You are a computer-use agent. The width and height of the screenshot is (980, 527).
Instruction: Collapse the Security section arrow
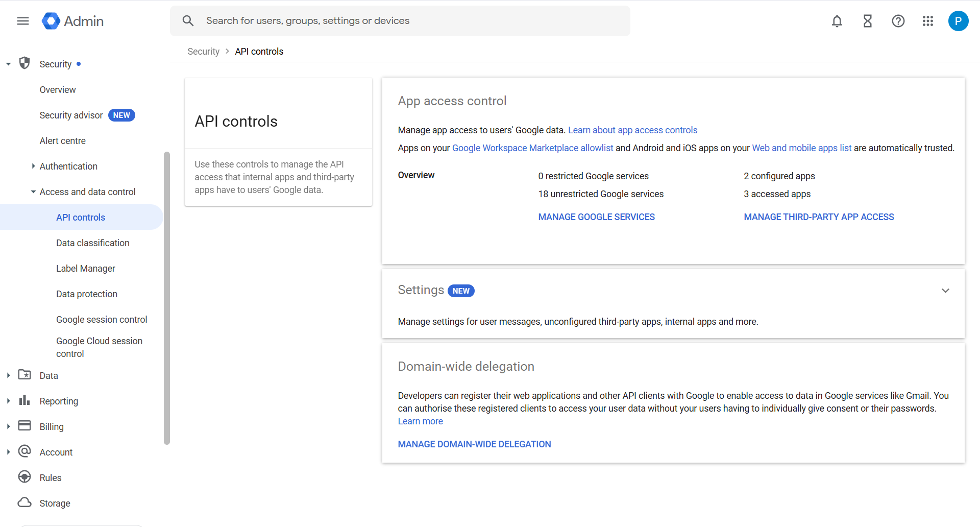point(9,64)
